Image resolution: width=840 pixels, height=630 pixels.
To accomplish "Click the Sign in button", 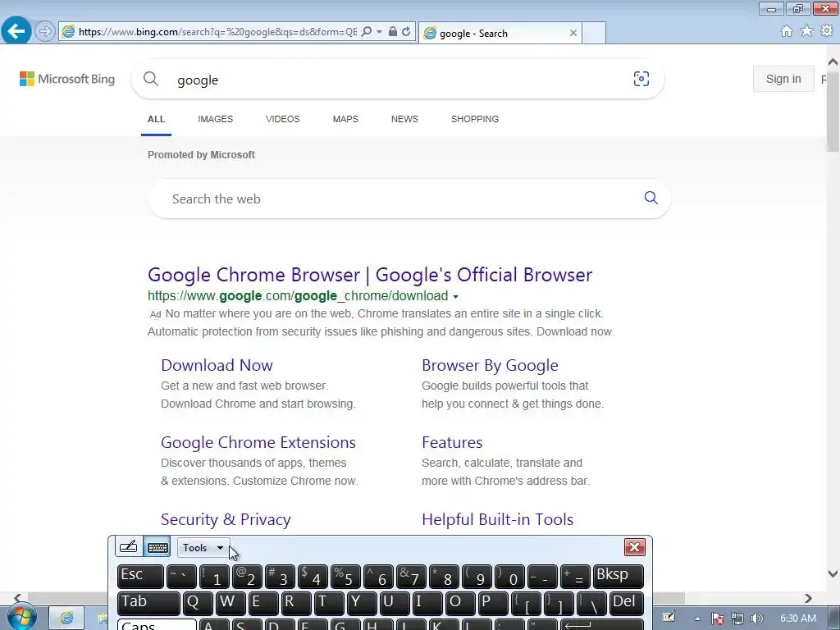I will [x=783, y=80].
